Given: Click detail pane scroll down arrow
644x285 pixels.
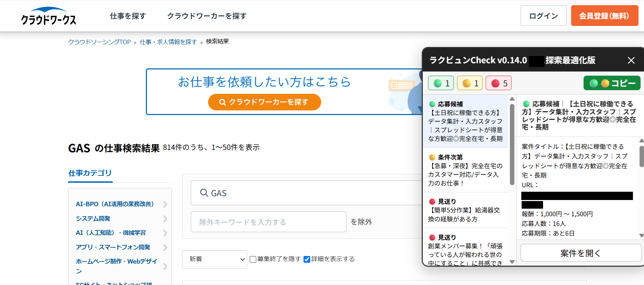Looking at the screenshot, I should [642, 236].
